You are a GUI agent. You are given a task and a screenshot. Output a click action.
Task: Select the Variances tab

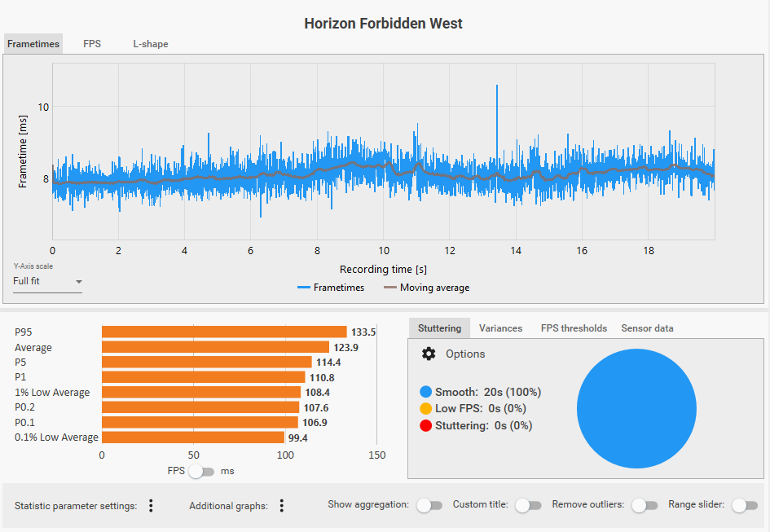500,328
